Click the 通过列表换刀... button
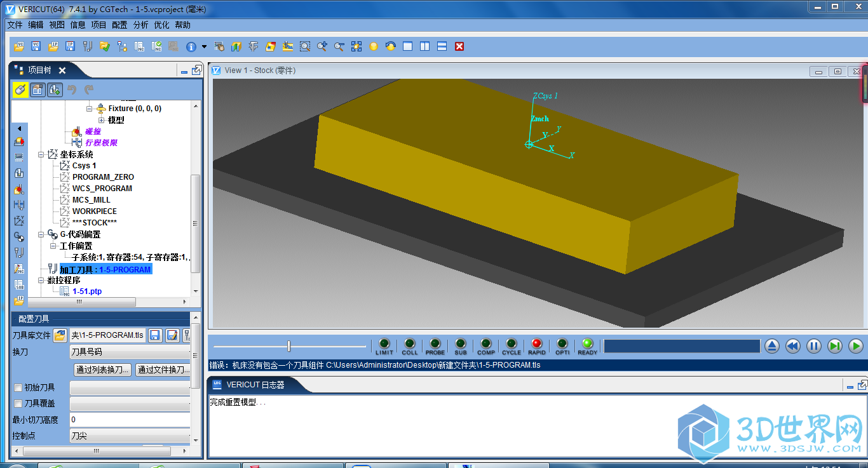 click(103, 370)
